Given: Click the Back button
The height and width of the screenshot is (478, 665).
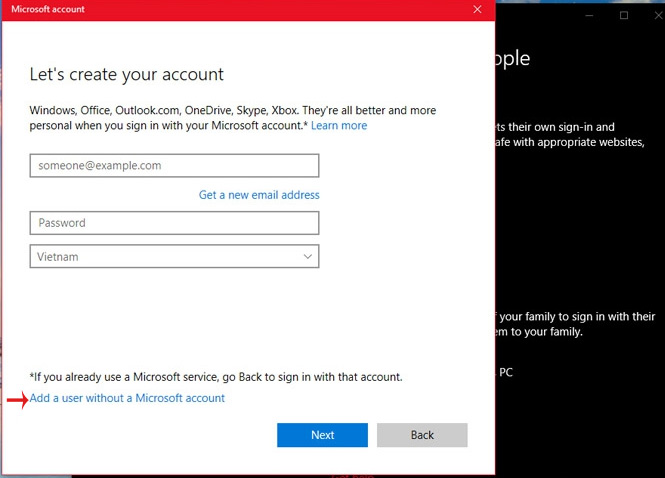Looking at the screenshot, I should click(x=422, y=435).
